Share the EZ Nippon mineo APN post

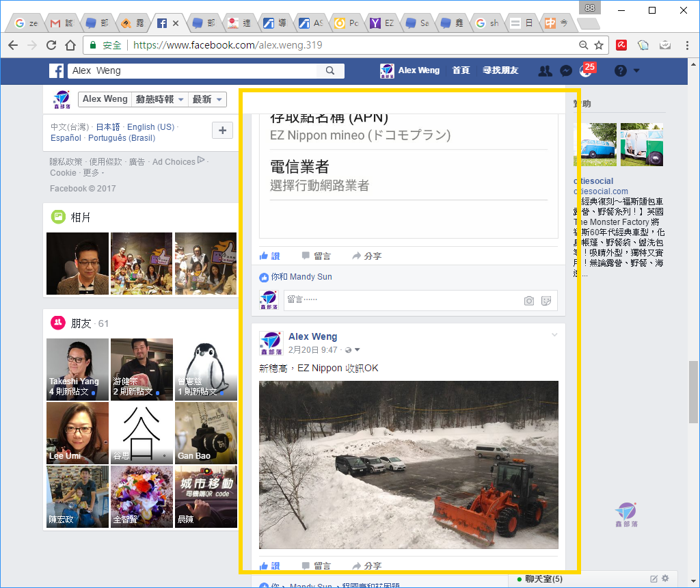click(x=367, y=256)
